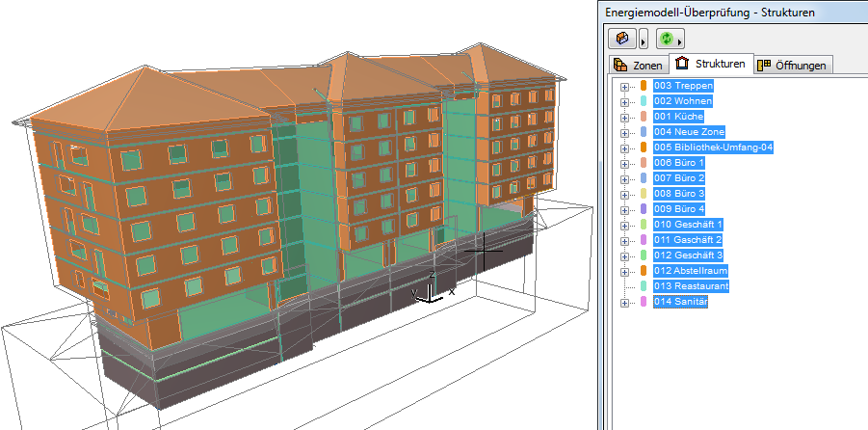Switch to the Öffnungen tab

[x=794, y=66]
